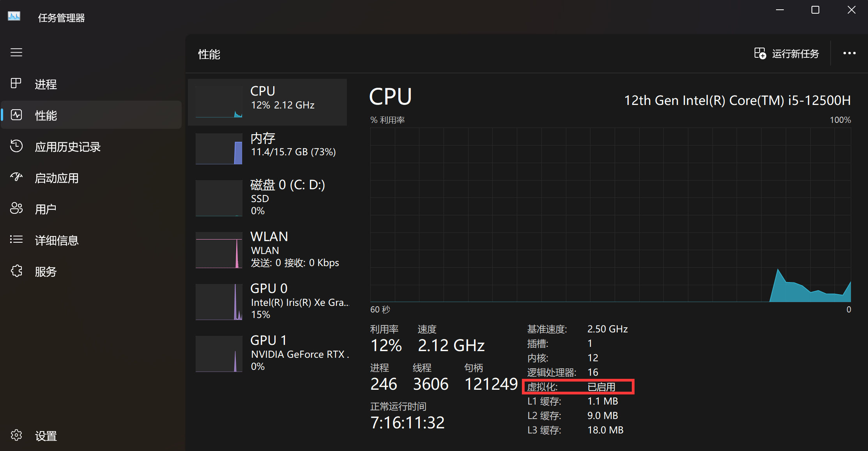Click the 121249 handle count
This screenshot has height=451, width=868.
(491, 384)
